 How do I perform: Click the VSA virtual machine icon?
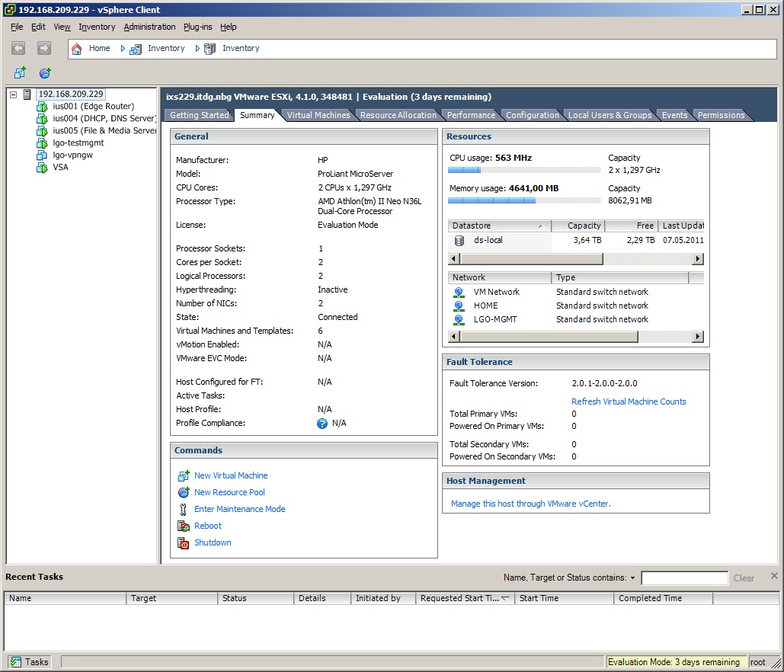42,168
